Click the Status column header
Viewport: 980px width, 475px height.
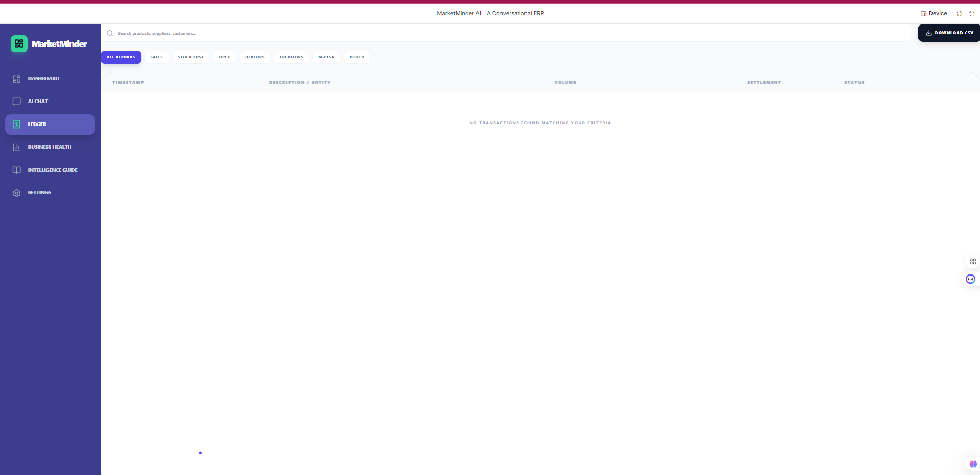(854, 82)
